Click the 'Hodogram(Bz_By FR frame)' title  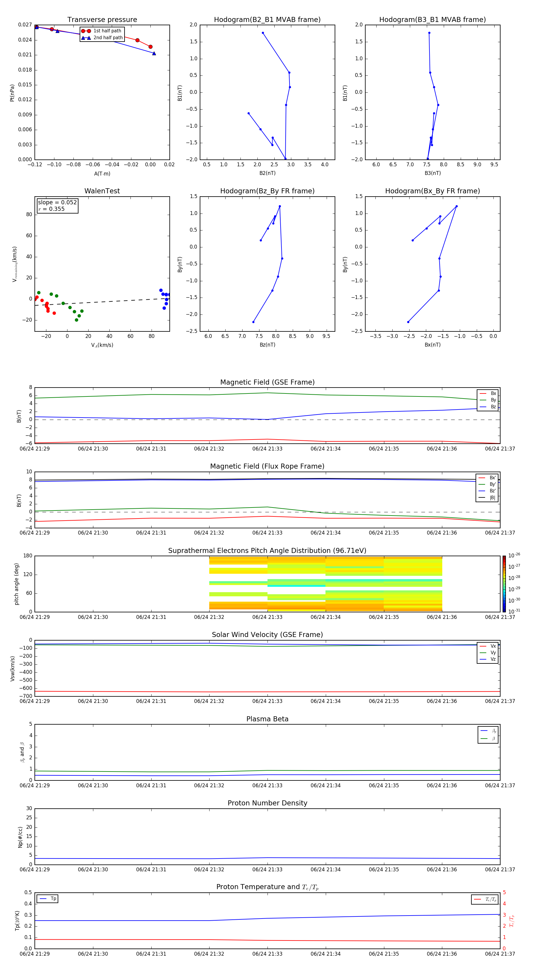(267, 191)
